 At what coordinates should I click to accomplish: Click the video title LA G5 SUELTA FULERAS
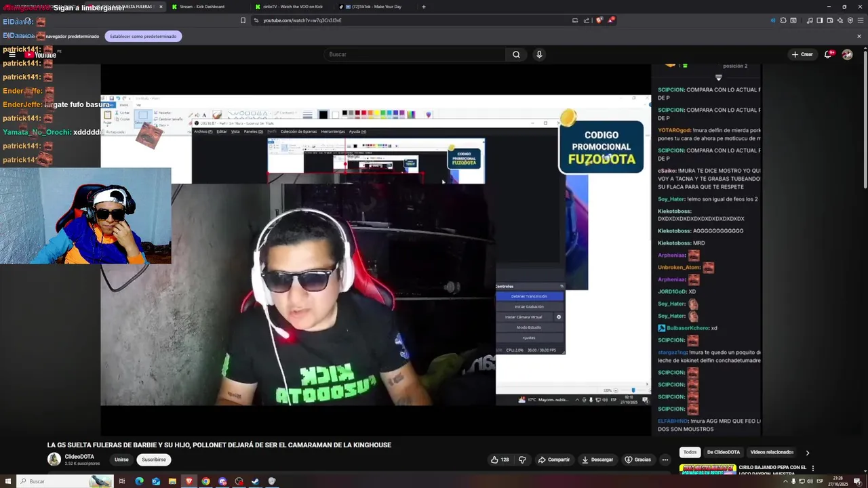pos(219,445)
